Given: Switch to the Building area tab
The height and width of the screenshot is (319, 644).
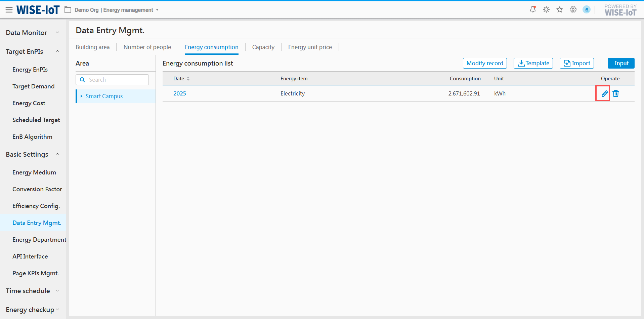Looking at the screenshot, I should coord(92,47).
